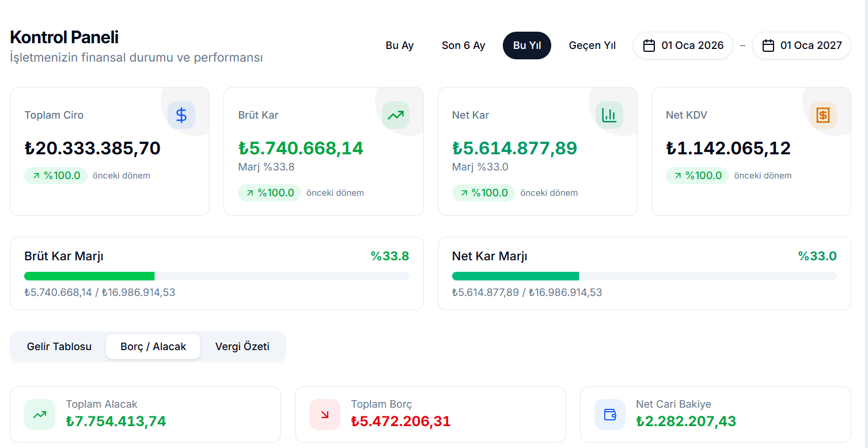This screenshot has width=868, height=448.
Task: Toggle the Son 6 Ay filter
Action: 463,45
